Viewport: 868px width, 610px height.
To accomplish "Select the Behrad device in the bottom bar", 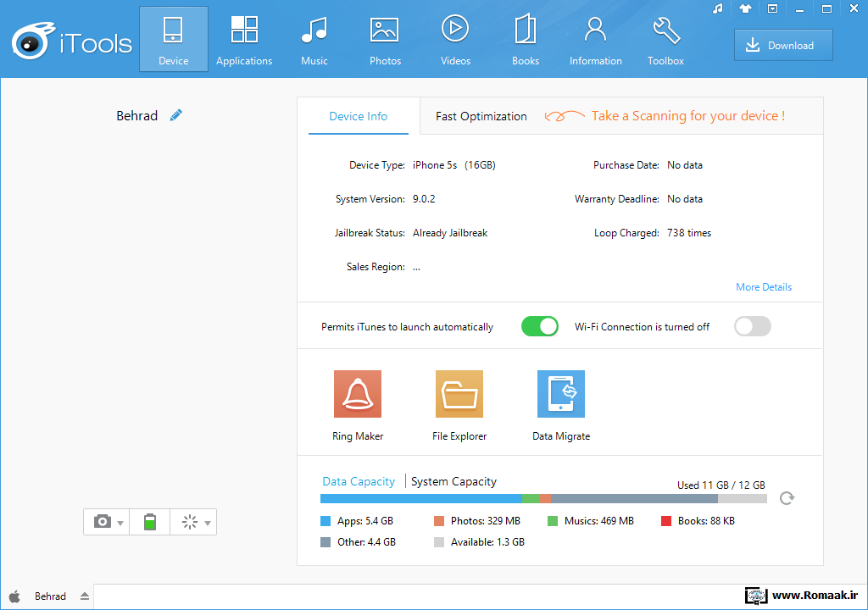I will pos(50,596).
